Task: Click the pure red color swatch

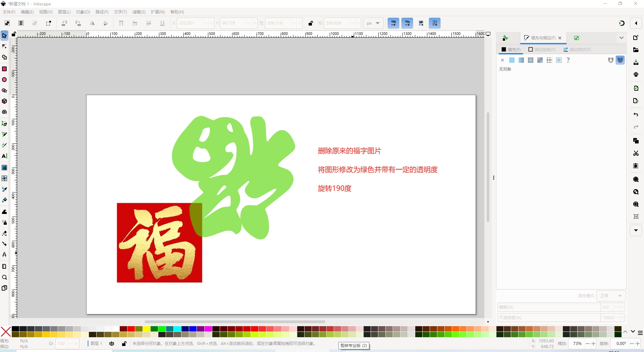Action: (131, 329)
